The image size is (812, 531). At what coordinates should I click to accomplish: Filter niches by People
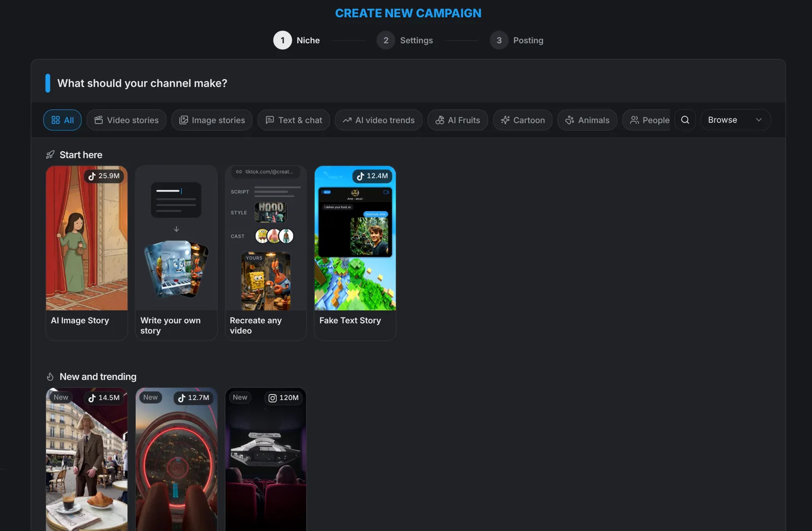click(647, 120)
